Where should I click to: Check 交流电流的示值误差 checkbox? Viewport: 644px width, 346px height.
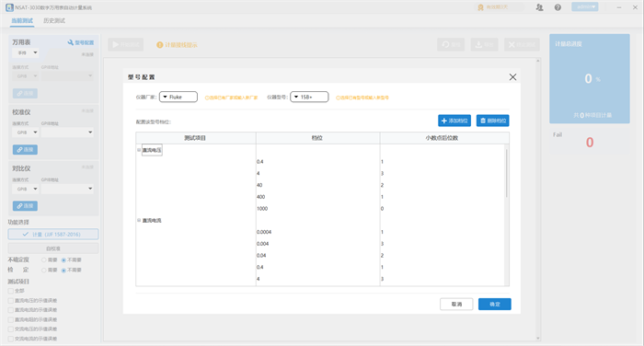pyautogui.click(x=11, y=339)
